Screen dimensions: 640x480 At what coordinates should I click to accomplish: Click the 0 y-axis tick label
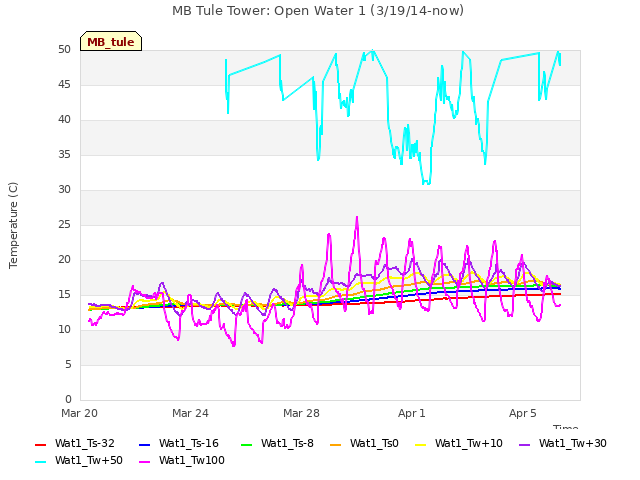68,400
